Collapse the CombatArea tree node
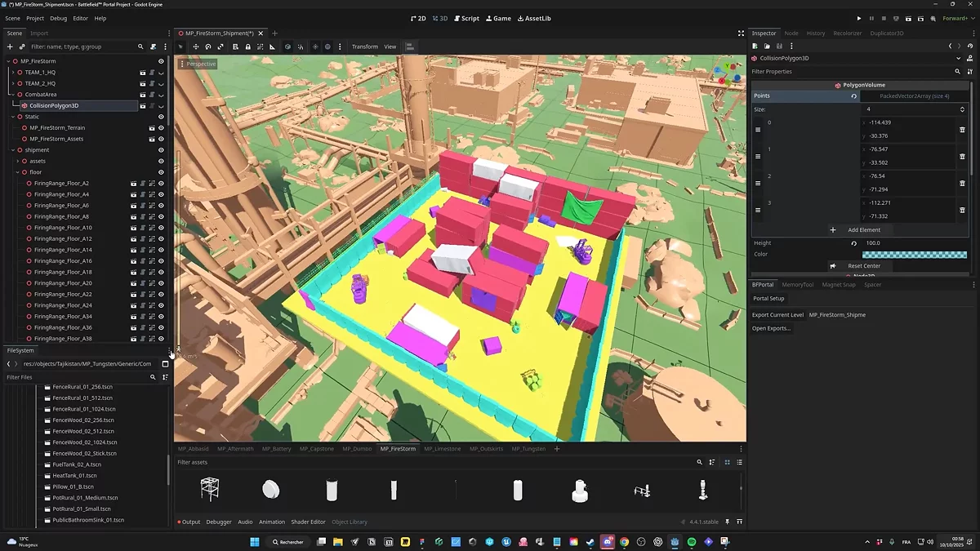The image size is (980, 551). point(14,95)
